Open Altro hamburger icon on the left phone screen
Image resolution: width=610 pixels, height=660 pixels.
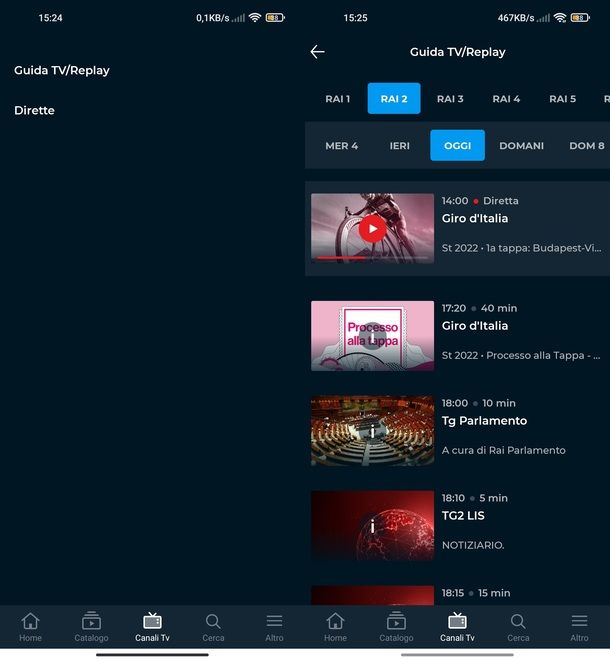274,627
